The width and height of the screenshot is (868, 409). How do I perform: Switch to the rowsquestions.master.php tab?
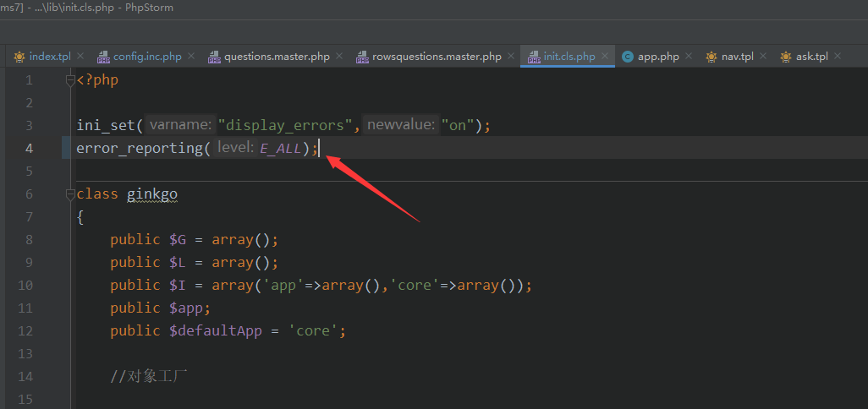[x=437, y=57]
